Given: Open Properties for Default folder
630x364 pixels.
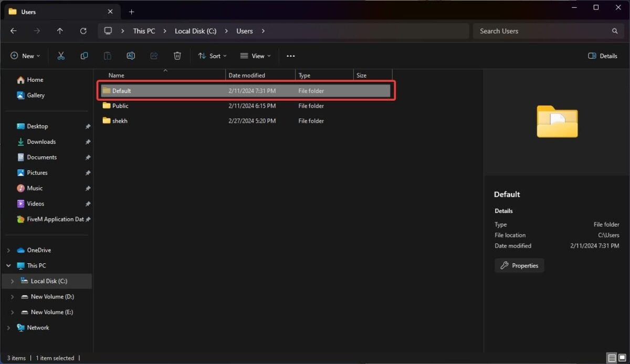Looking at the screenshot, I should click(519, 265).
